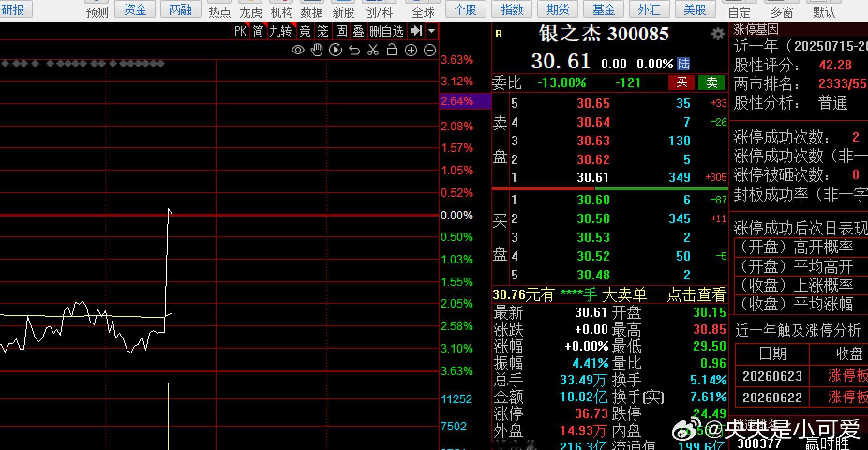Viewport: 868px width, 450px height.
Task: Open the 全球 menu item
Action: [x=423, y=12]
